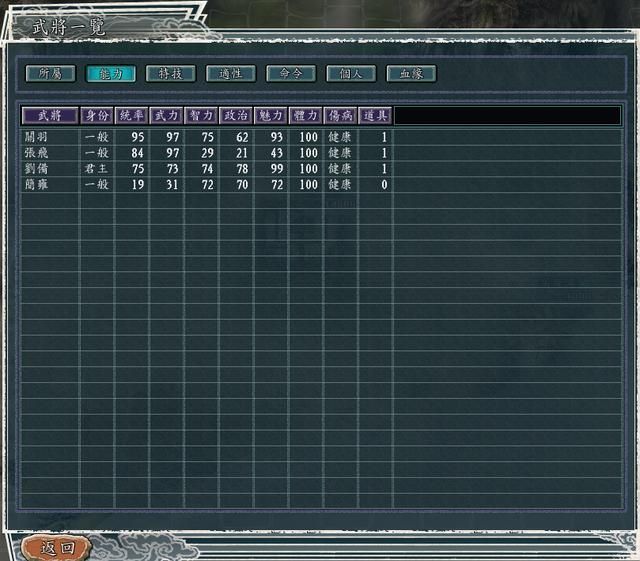Viewport: 640px width, 561px height.
Task: Sort officers by 體力 column
Action: pyautogui.click(x=306, y=116)
